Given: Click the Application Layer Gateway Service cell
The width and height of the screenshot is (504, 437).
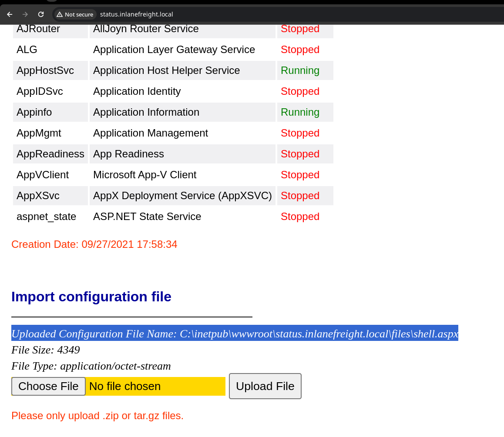Looking at the screenshot, I should pyautogui.click(x=174, y=50).
